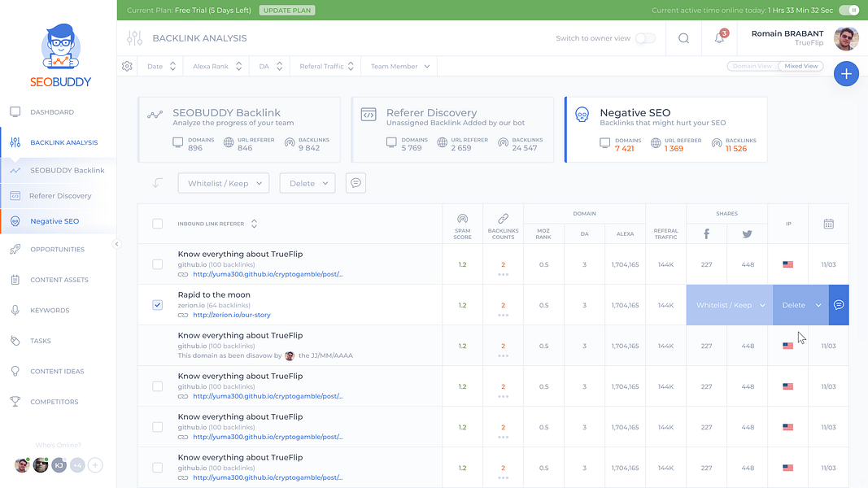868x488 pixels.
Task: Open calendar icon in table header
Action: point(828,224)
